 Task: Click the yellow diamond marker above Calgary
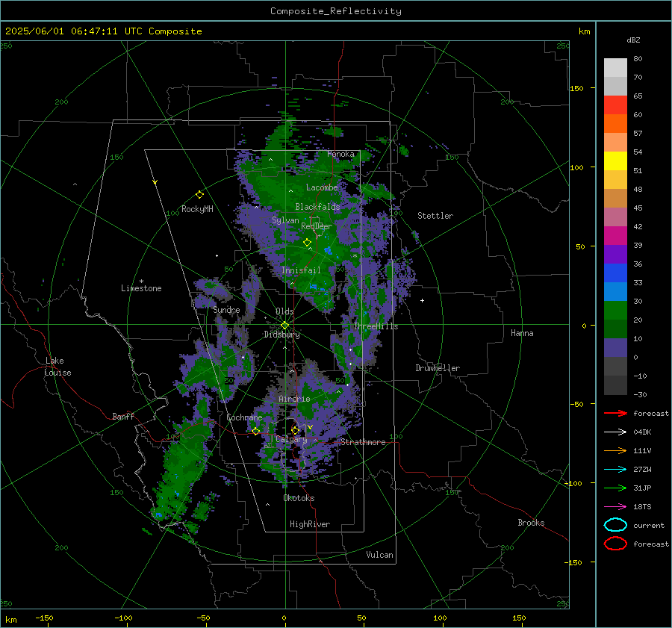tap(295, 430)
